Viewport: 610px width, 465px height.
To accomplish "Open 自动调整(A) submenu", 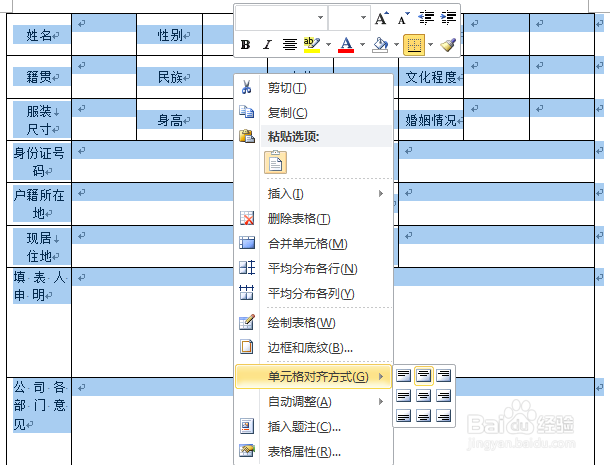I will tap(314, 402).
